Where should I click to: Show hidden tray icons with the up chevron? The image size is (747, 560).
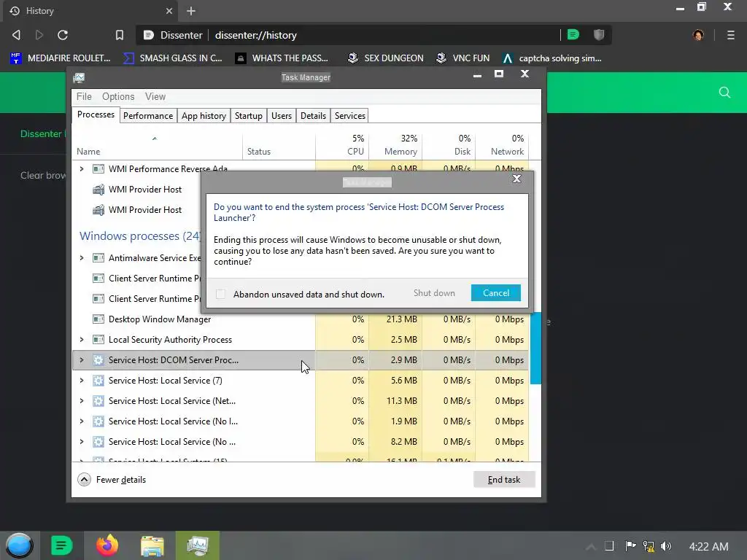tap(591, 547)
